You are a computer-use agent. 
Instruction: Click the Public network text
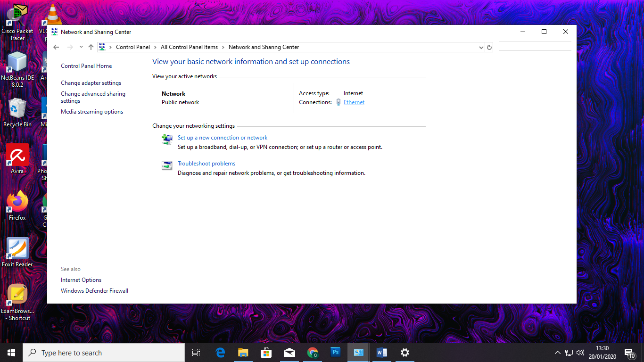pos(181,102)
